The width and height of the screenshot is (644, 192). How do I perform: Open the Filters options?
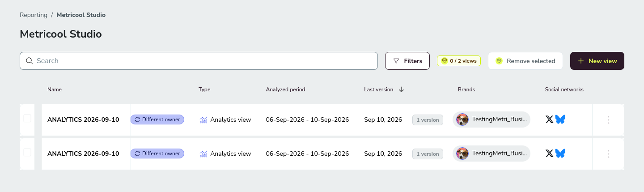pos(407,61)
